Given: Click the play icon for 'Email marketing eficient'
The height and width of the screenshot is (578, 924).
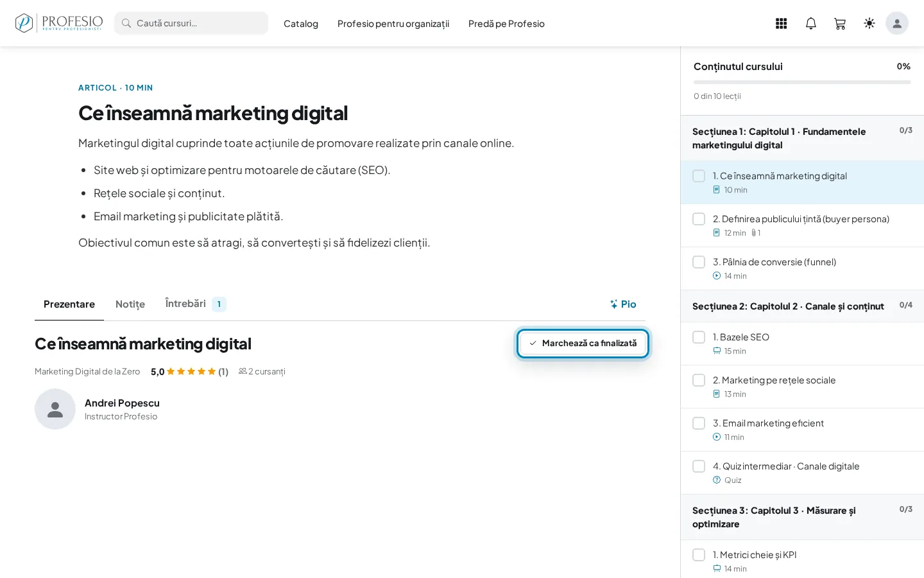Looking at the screenshot, I should (x=717, y=437).
